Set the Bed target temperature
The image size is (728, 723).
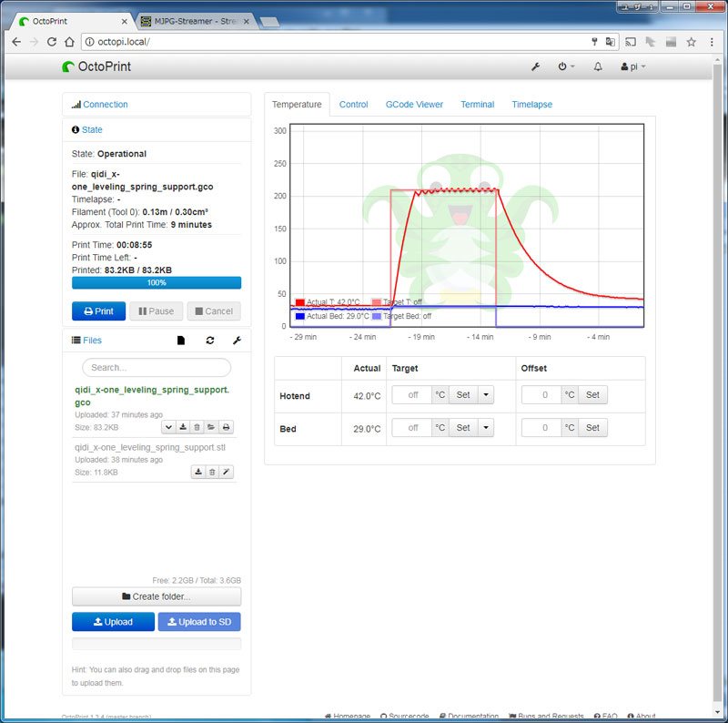(463, 428)
